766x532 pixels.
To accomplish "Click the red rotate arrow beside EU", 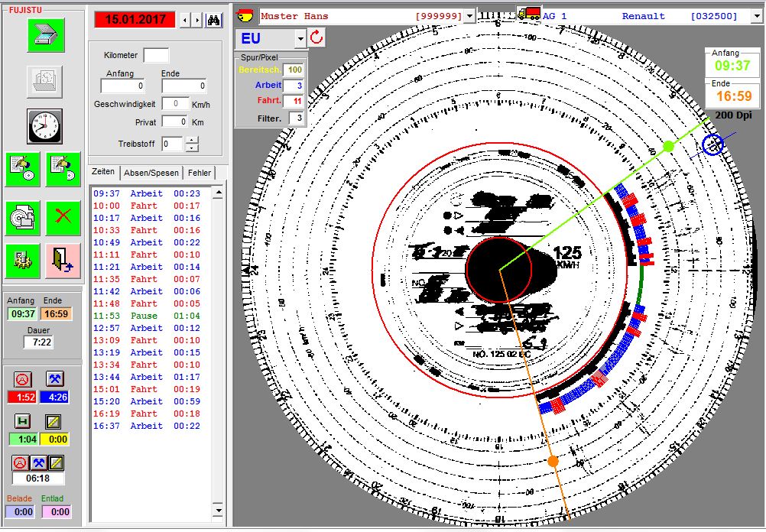I will pos(317,37).
